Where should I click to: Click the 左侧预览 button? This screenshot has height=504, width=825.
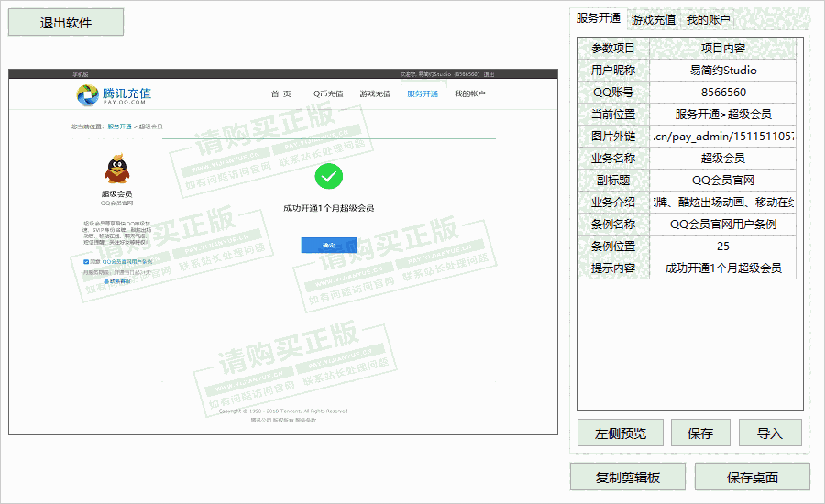tap(621, 433)
